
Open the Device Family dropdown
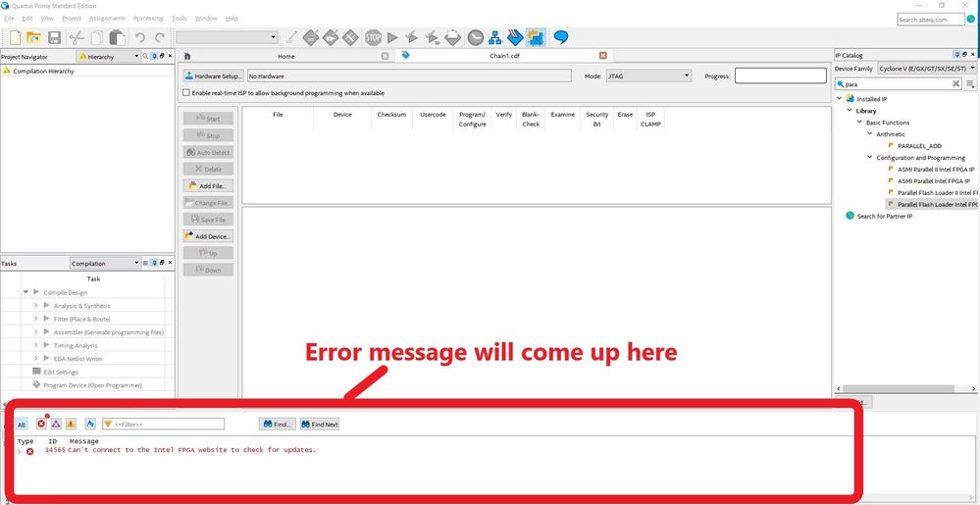[926, 68]
